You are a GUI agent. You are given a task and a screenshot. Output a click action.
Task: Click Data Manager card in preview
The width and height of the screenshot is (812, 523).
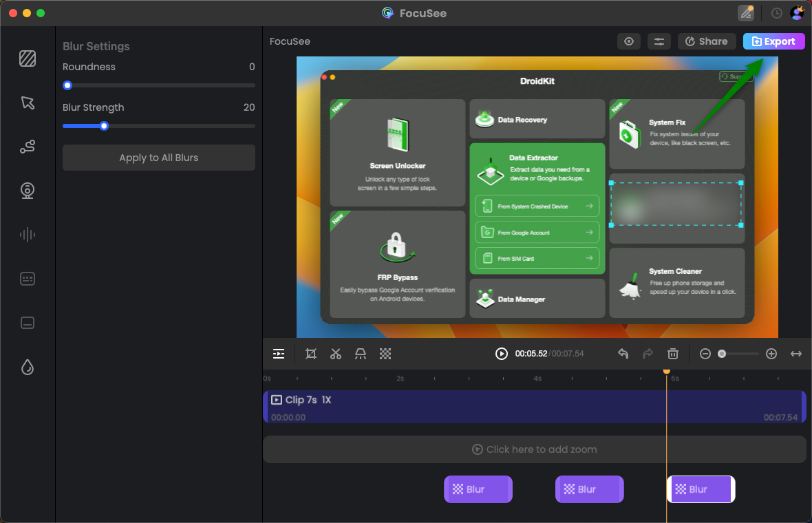click(537, 299)
